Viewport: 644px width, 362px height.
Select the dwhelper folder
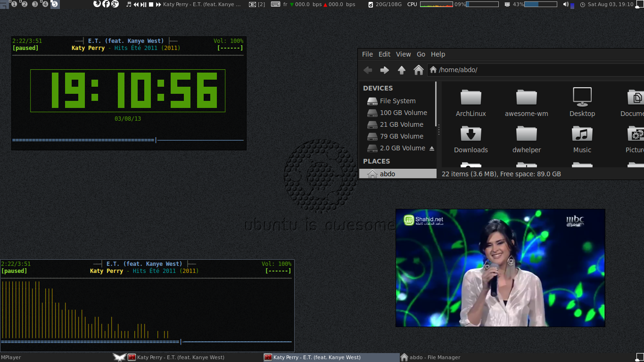pos(527,139)
